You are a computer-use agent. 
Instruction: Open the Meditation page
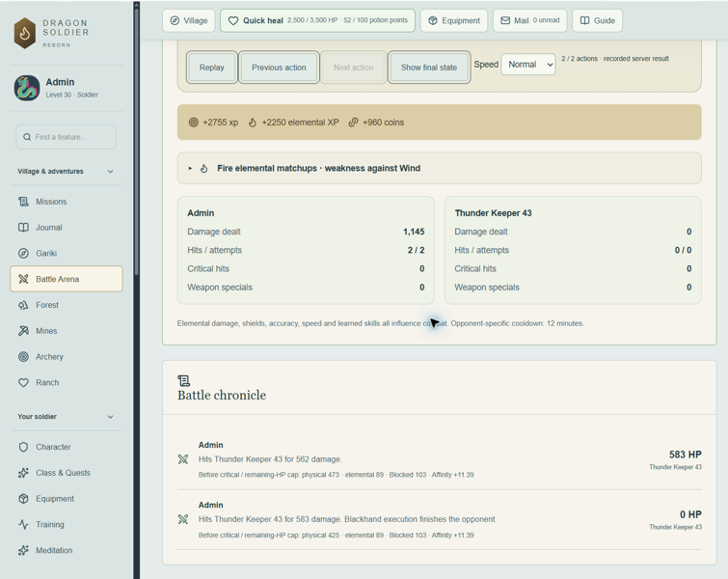pyautogui.click(x=67, y=551)
